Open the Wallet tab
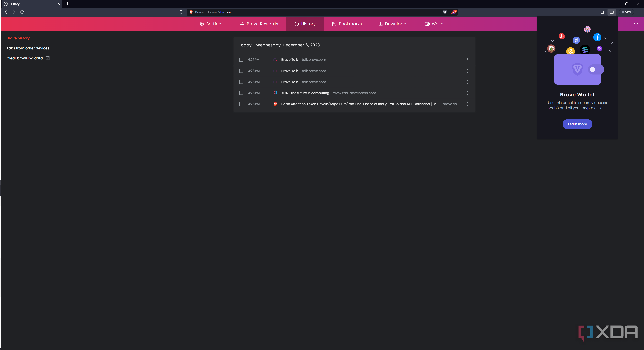 click(435, 24)
